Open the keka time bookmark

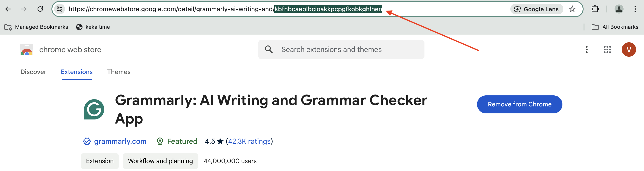click(93, 27)
